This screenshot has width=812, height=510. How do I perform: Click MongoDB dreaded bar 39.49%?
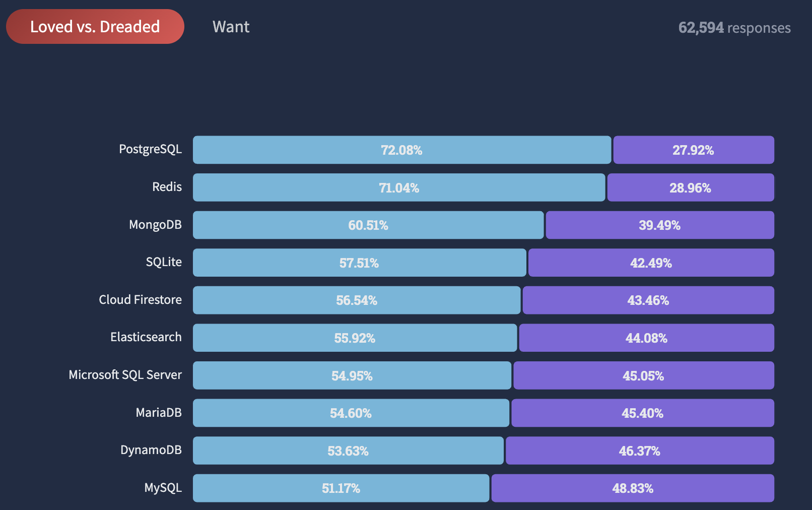(x=660, y=225)
